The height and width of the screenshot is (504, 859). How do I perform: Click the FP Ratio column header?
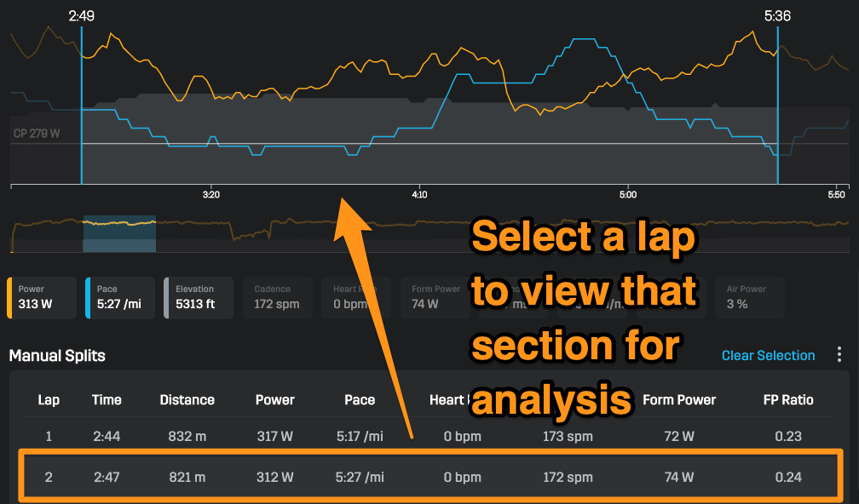point(788,400)
